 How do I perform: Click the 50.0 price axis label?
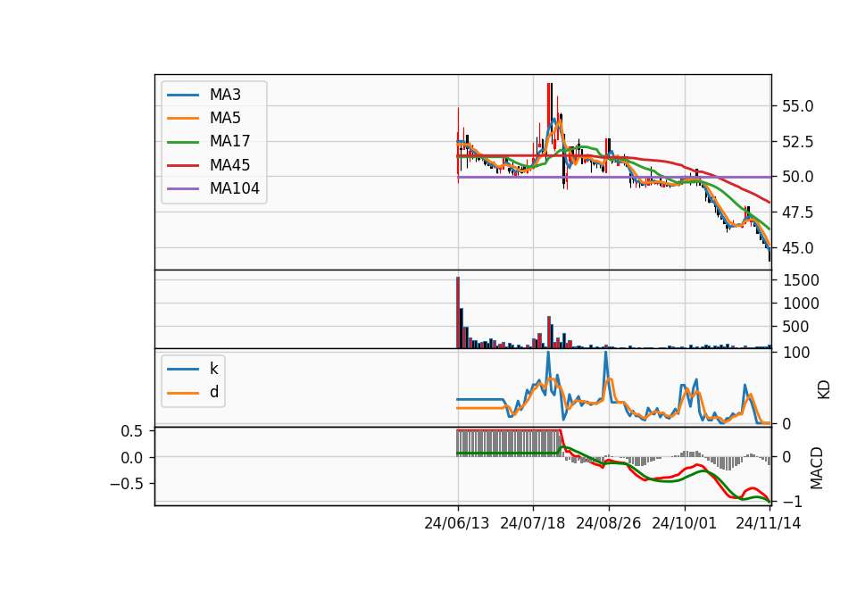pos(797,177)
